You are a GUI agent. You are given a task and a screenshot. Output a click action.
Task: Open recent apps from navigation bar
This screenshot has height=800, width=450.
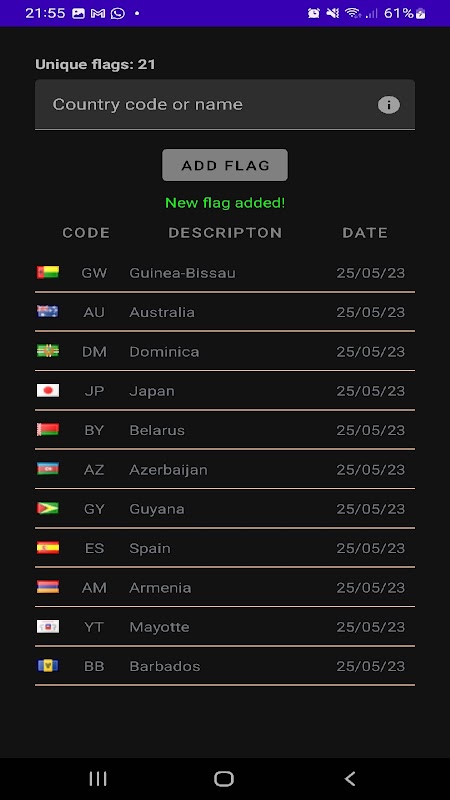(x=98, y=779)
